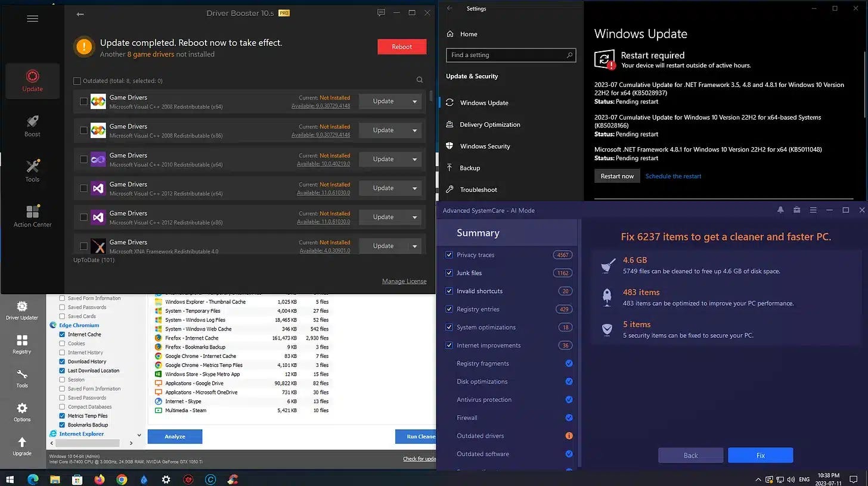The height and width of the screenshot is (486, 868).
Task: Uncheck Privacy traces in SystemCare summary
Action: [x=449, y=255]
